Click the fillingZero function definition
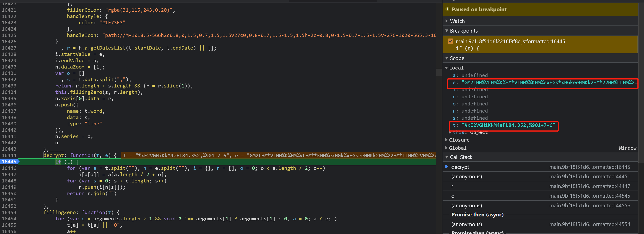Viewport: 644px width, 234px height. [x=81, y=212]
